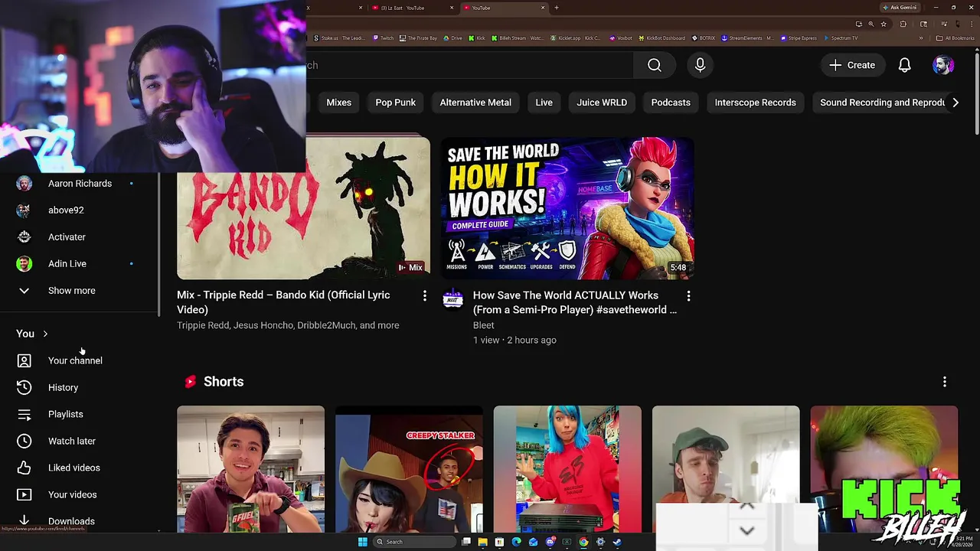Open the How Save The World ACTUALLY Works title

[x=575, y=302]
